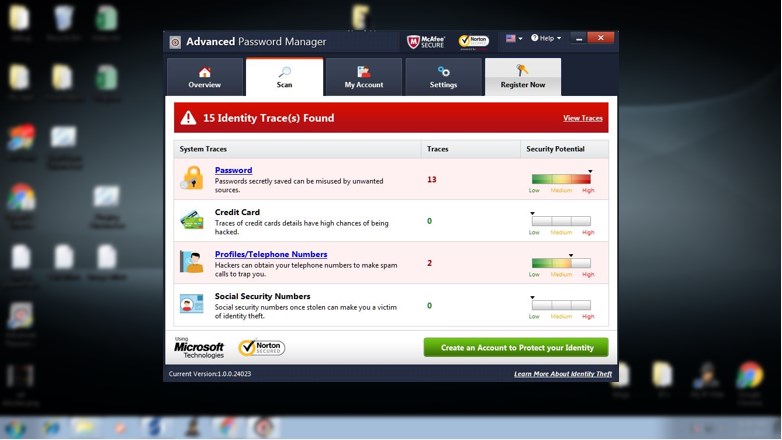Click the Password security potential meter
This screenshot has width=782, height=440.
coord(561,180)
